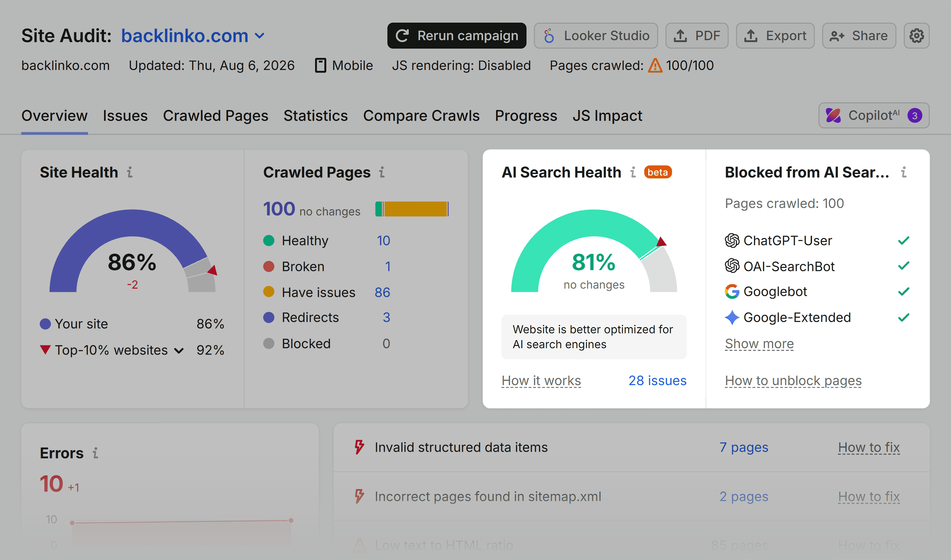Click the errors trend chart endpoint
The width and height of the screenshot is (951, 560).
click(x=291, y=520)
